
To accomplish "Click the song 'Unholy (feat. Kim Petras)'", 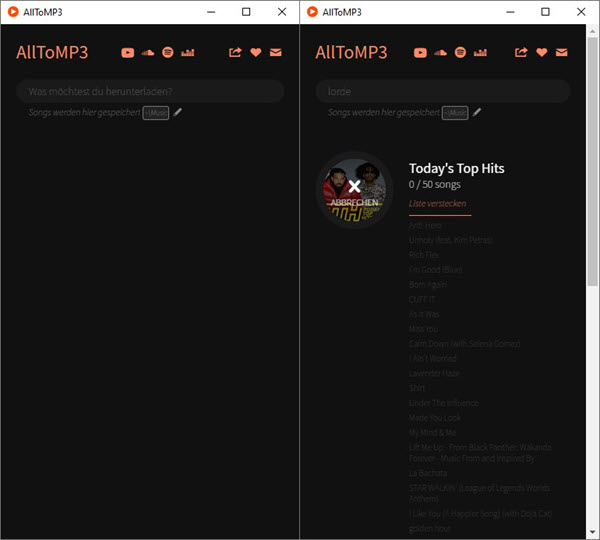I will 450,240.
